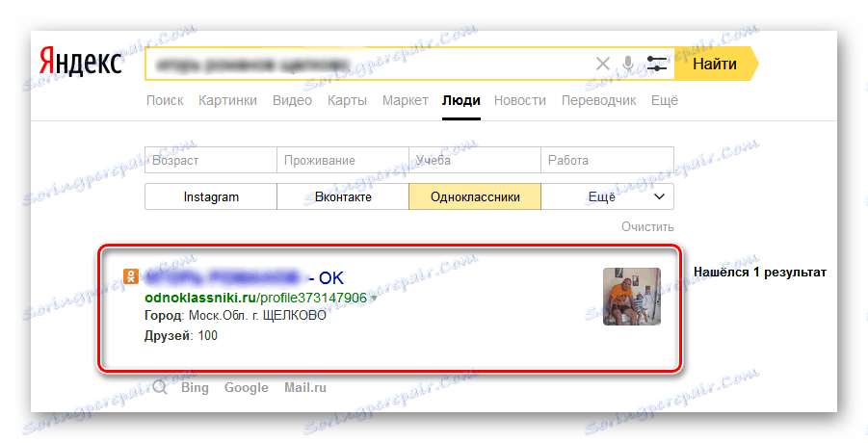Expand the small arrow after the profile URL
The width and height of the screenshot is (868, 443).
(x=374, y=299)
